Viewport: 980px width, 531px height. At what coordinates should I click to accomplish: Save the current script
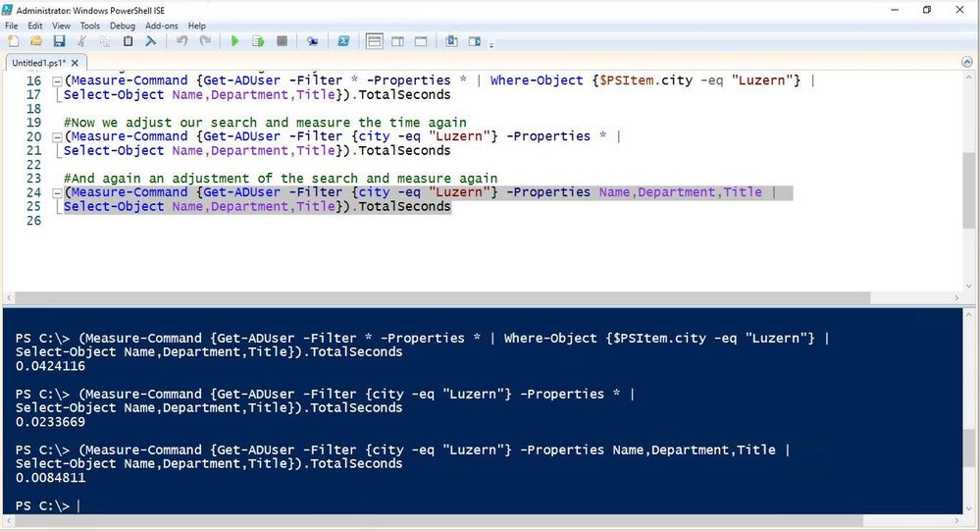tap(60, 41)
